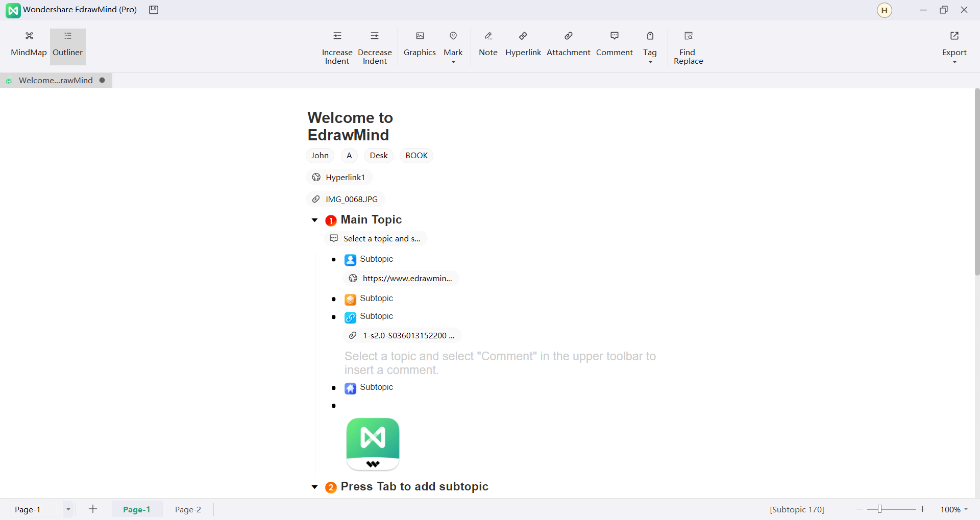Open the Tag dropdown arrow
Screen dimensions: 980x520
pos(650,62)
